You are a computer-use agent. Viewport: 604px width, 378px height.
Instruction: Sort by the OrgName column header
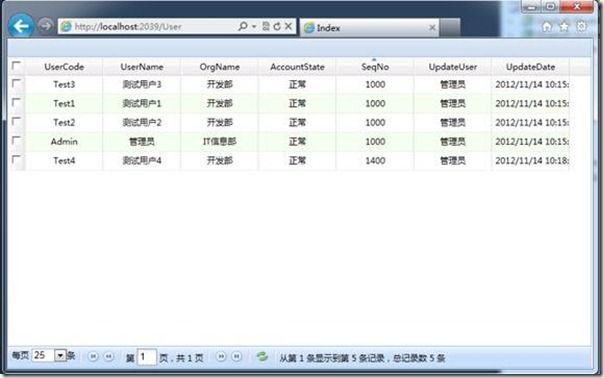220,67
